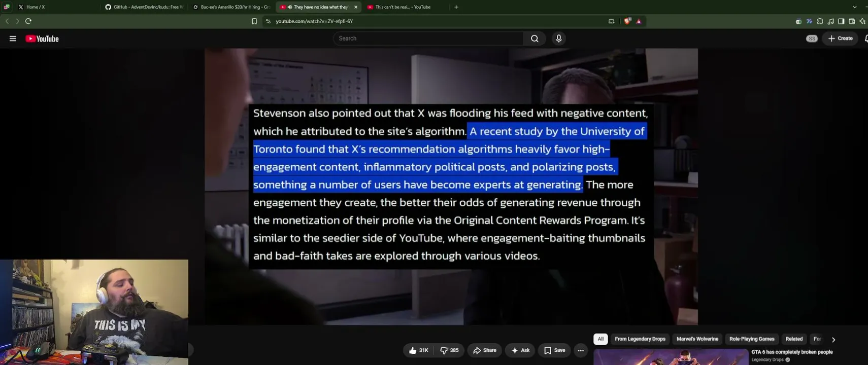Screen dimensions: 868x365
Task: Select the 'Role-Playing Games' chip
Action: click(x=752, y=339)
